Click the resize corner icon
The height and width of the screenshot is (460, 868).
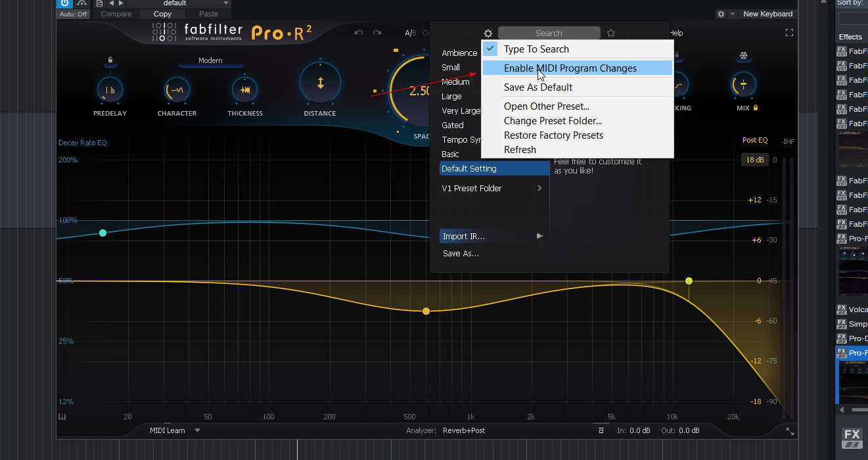[x=790, y=431]
